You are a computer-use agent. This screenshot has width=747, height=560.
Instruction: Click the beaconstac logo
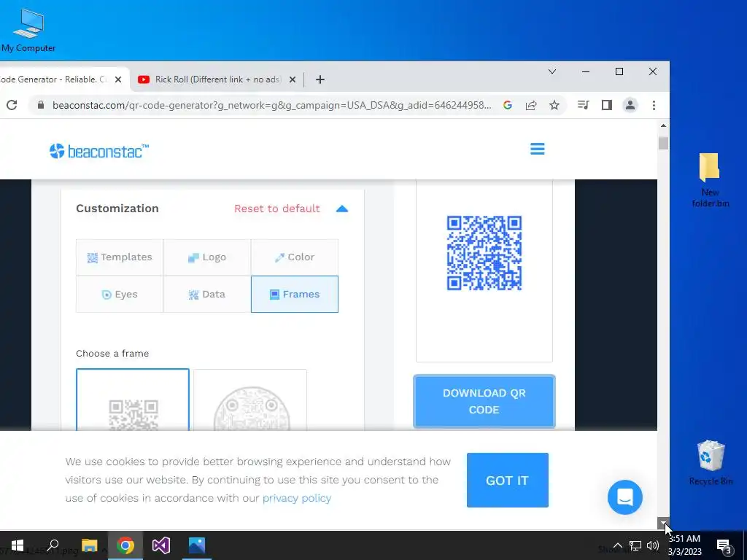click(99, 151)
